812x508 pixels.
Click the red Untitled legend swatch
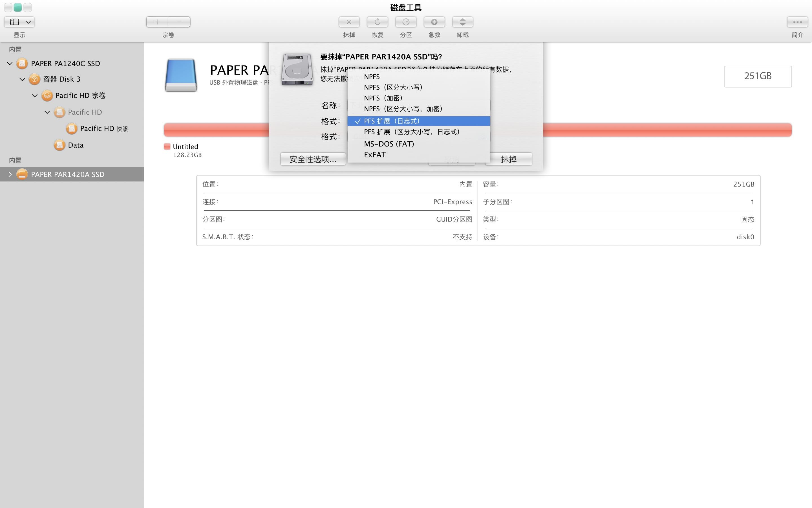pos(167,146)
